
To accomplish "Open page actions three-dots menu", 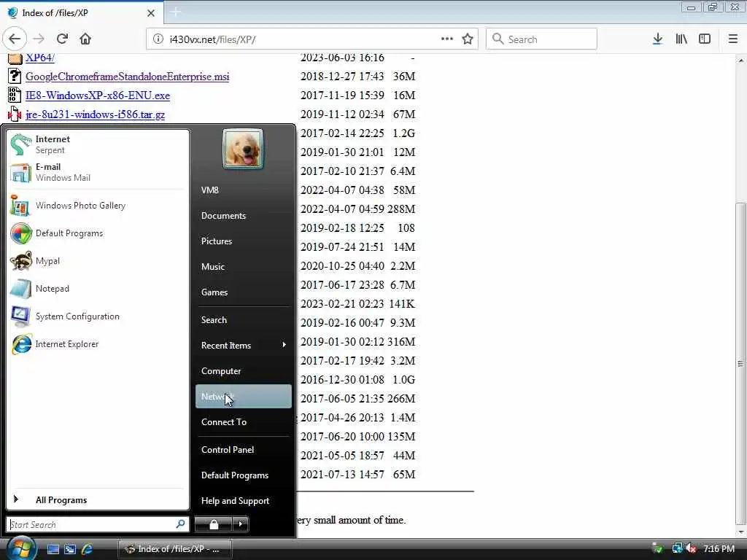I will click(x=447, y=39).
